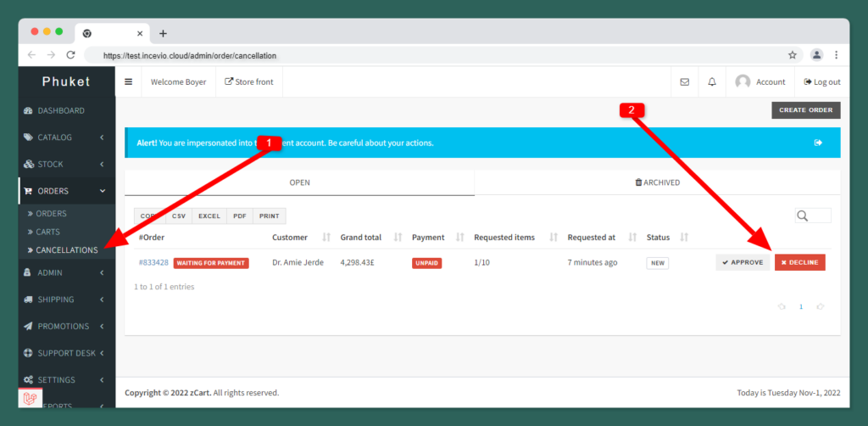The width and height of the screenshot is (868, 426).
Task: Open Cancellations in the sidebar
Action: [66, 250]
